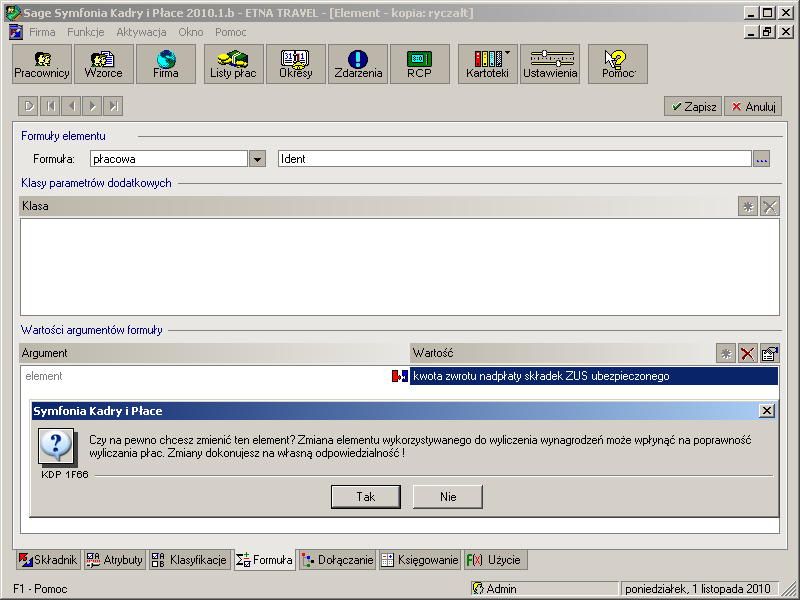Click the Argument column header
This screenshot has width=800, height=600.
[x=214, y=353]
